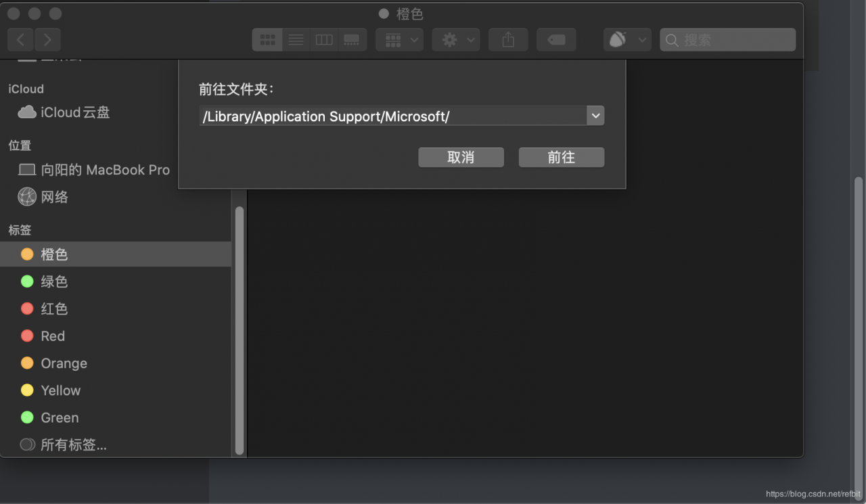Click the iCloud cloud icon
Viewport: 866px width, 504px height.
(27, 112)
